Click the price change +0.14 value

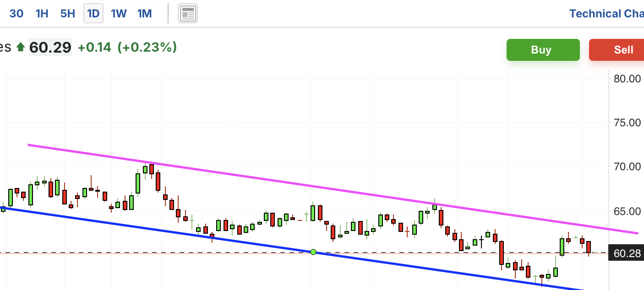click(94, 47)
